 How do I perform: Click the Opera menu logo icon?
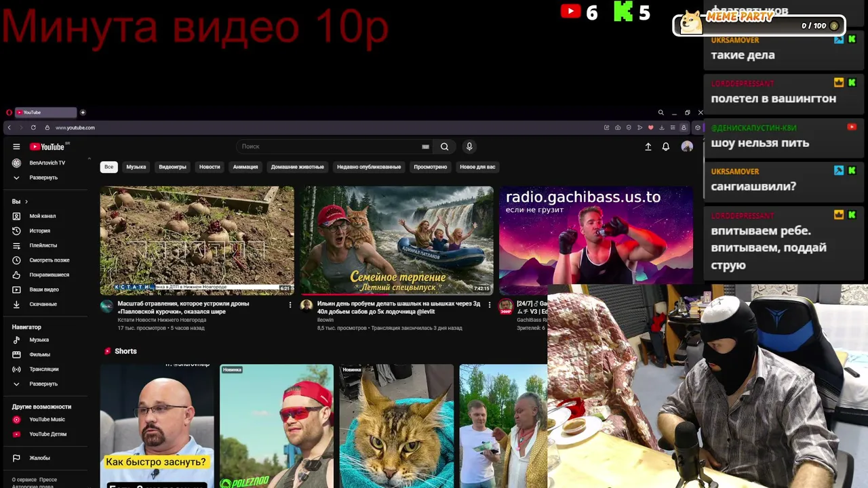pyautogui.click(x=9, y=113)
